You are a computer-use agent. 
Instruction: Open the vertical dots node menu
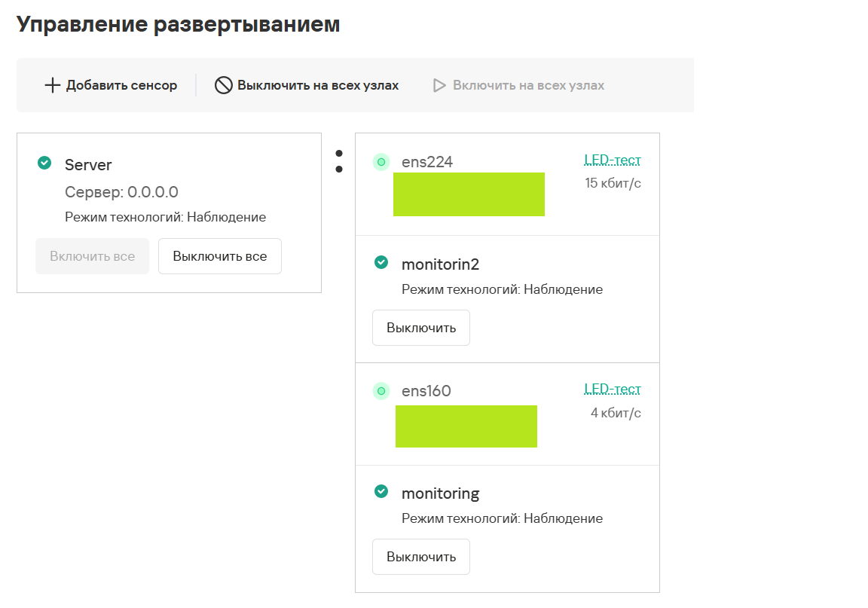(x=339, y=161)
